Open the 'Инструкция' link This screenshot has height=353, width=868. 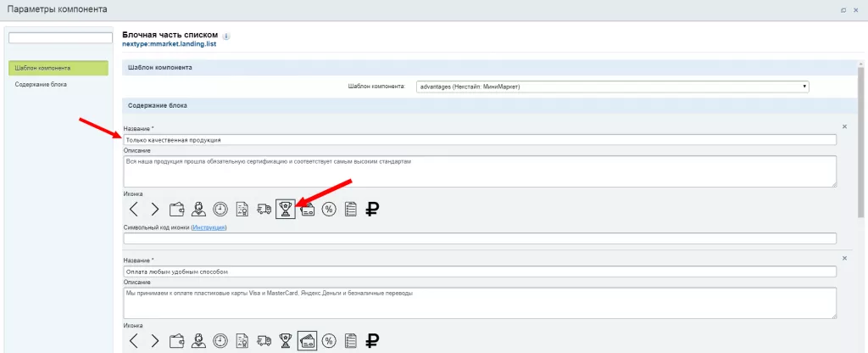(209, 227)
